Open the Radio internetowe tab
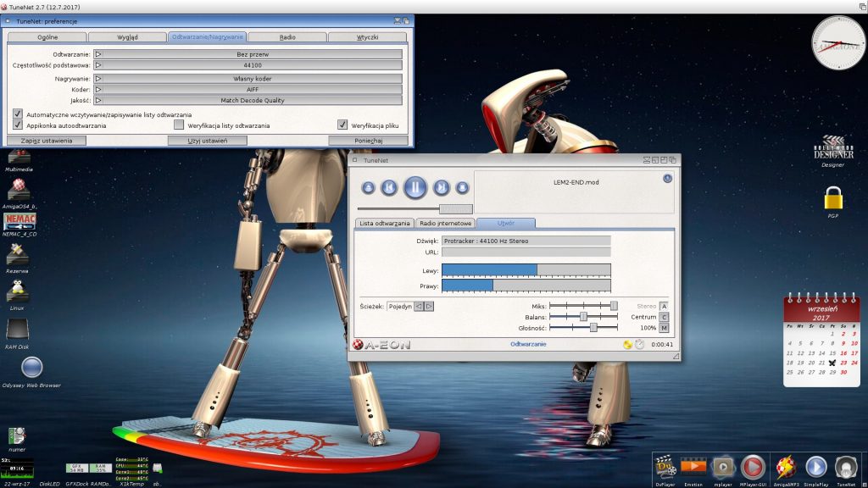The image size is (868, 488). pos(445,223)
